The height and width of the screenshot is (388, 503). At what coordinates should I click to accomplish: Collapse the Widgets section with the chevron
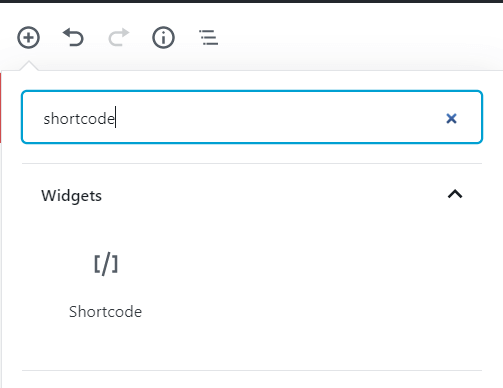point(455,194)
